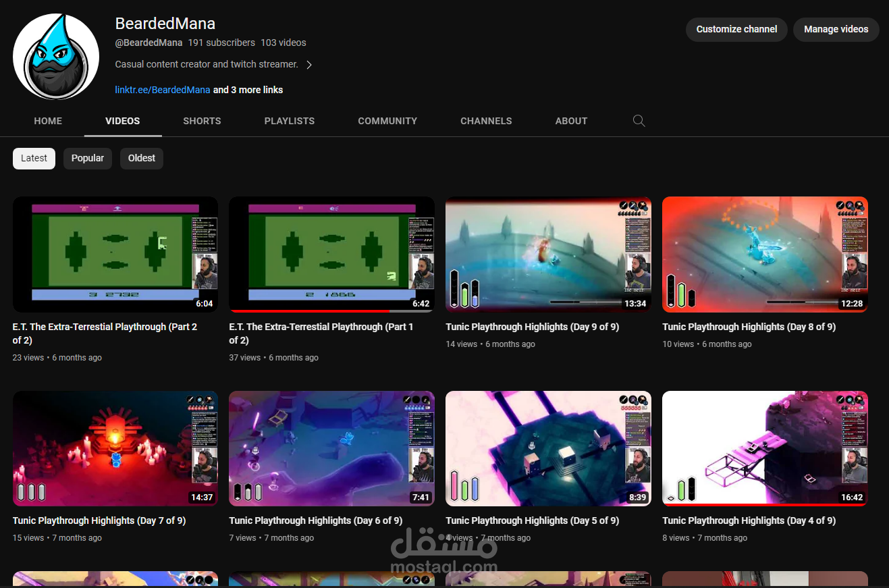Click '23 views • 6 months ago' metadata
This screenshot has width=889, height=588.
click(x=57, y=358)
